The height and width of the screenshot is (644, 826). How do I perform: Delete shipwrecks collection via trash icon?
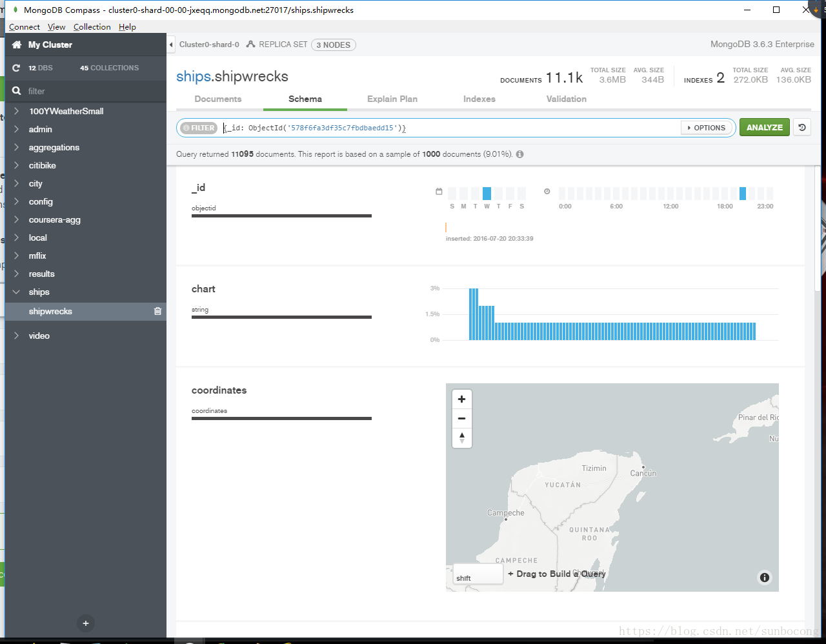pos(157,311)
